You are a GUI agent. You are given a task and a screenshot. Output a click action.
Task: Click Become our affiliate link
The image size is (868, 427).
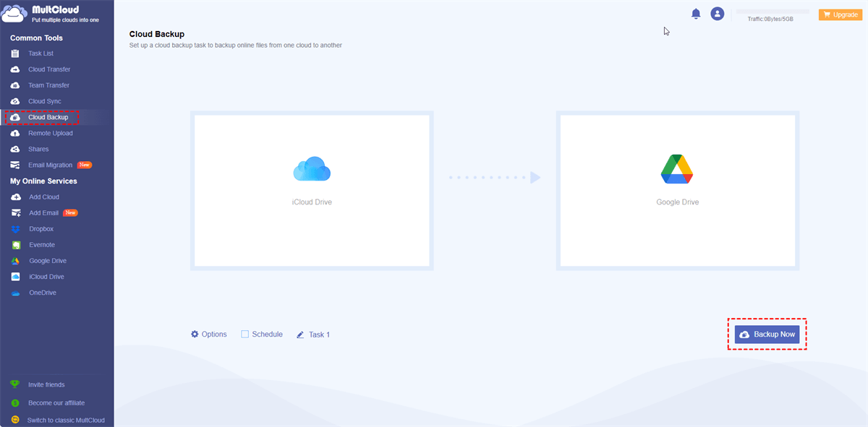point(56,402)
